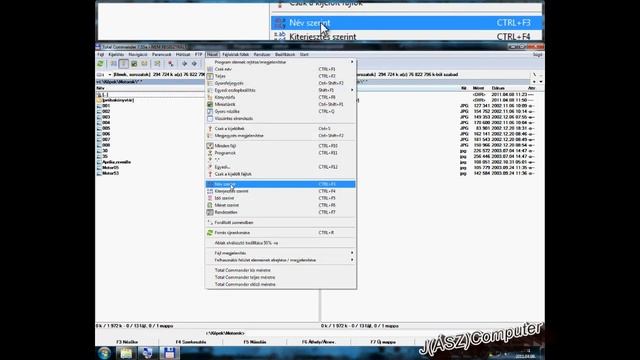
Task: Open the Fájl menu
Action: pyautogui.click(x=100, y=54)
